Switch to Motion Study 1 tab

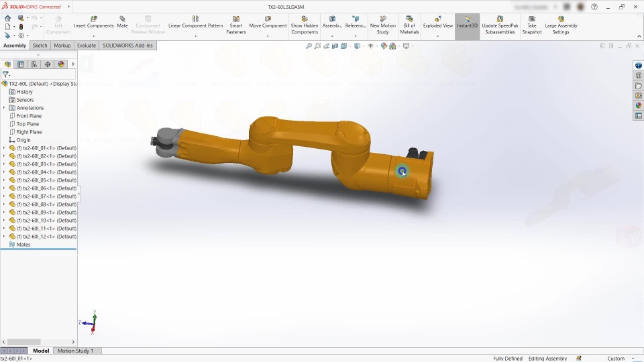(x=75, y=351)
